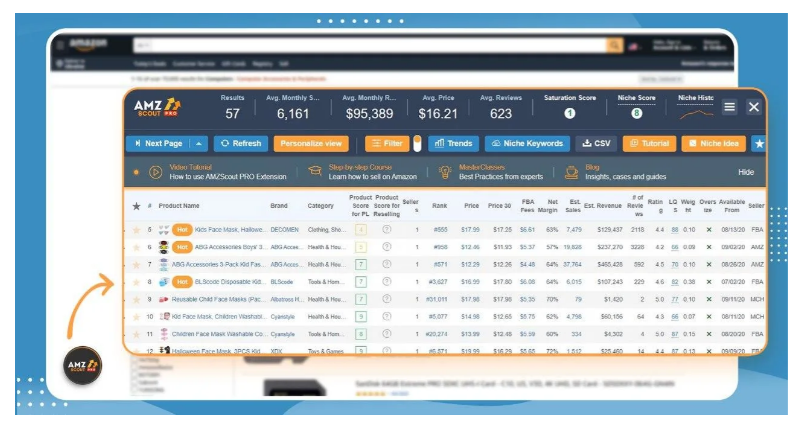Click BLScode mask thumbnail in row 8
Screen dimensions: 803x432
click(164, 282)
